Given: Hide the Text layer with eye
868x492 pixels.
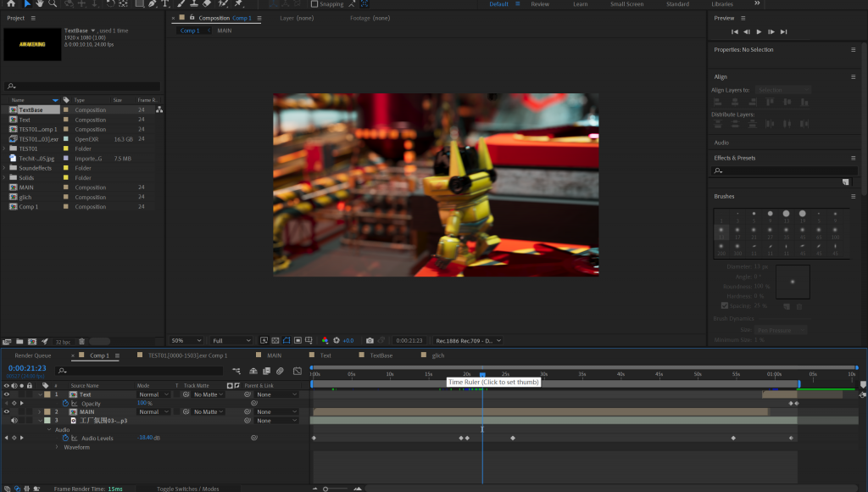Looking at the screenshot, I should coord(7,394).
